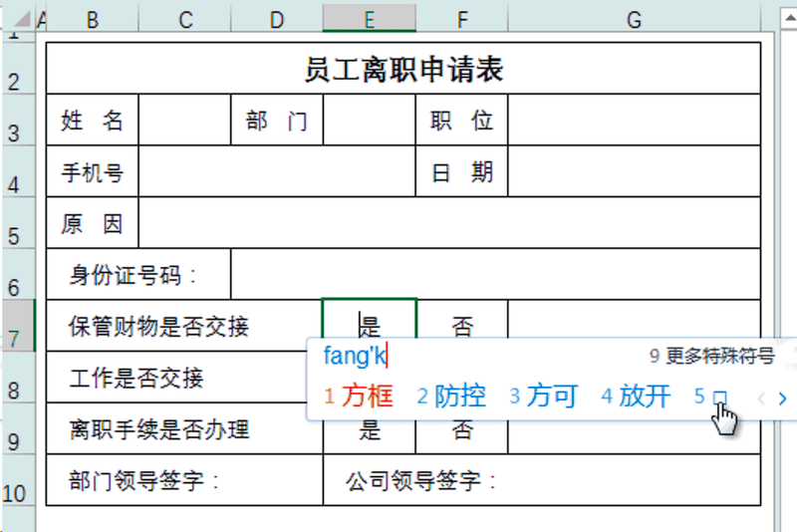Click the 部 门 label cell
Viewport: 797px width, 532px height.
(277, 120)
